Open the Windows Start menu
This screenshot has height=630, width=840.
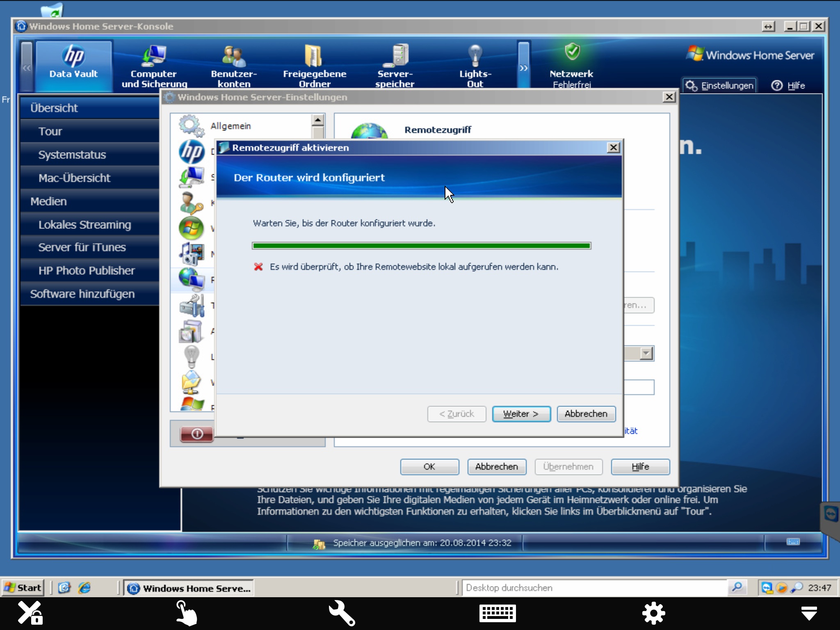click(23, 588)
